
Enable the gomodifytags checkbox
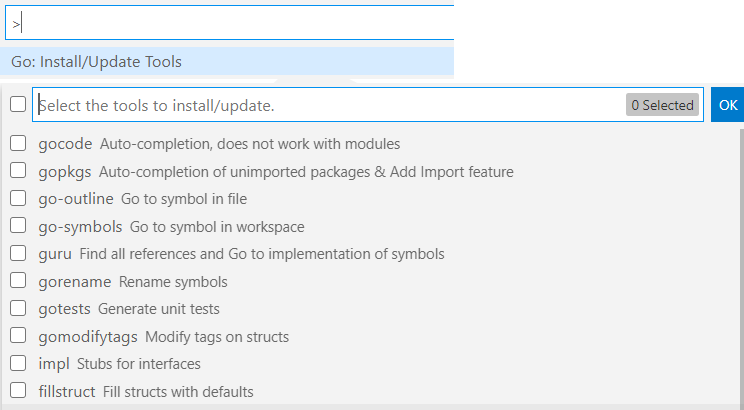[x=18, y=335]
